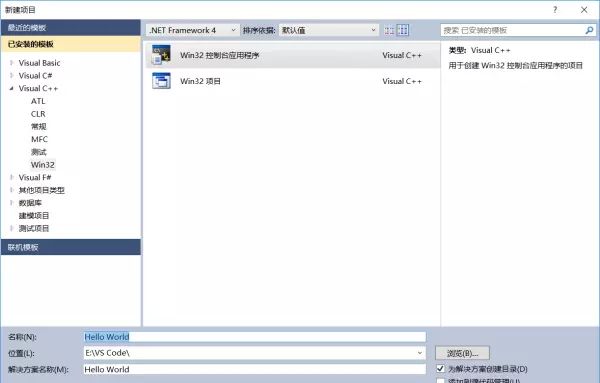This screenshot has width=600, height=383.
Task: Select ATL under Visual C++
Action: [x=38, y=101]
